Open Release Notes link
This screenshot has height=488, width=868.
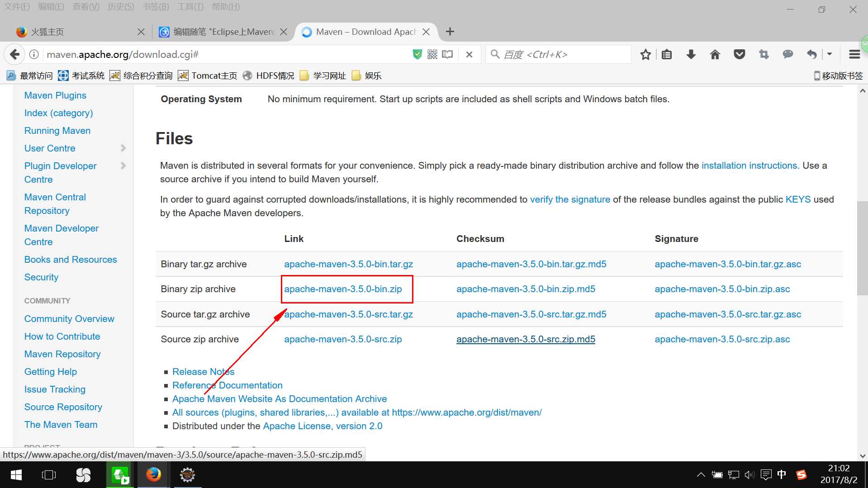pyautogui.click(x=203, y=372)
